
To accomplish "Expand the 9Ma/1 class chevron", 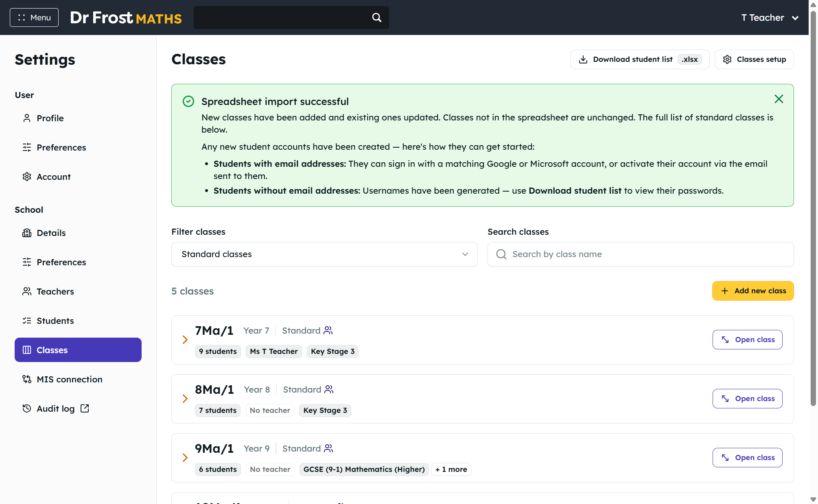I will coord(185,458).
